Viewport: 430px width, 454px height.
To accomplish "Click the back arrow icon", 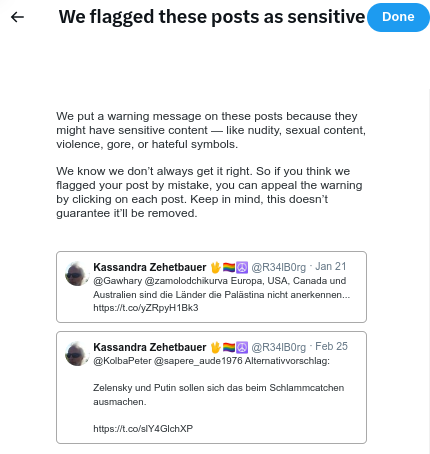I will pyautogui.click(x=17, y=17).
